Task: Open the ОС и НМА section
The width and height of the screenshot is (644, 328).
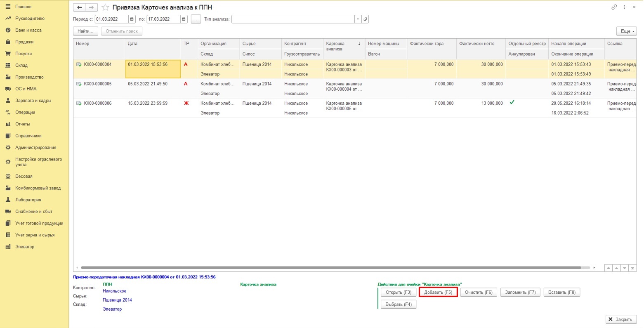Action: pyautogui.click(x=26, y=89)
